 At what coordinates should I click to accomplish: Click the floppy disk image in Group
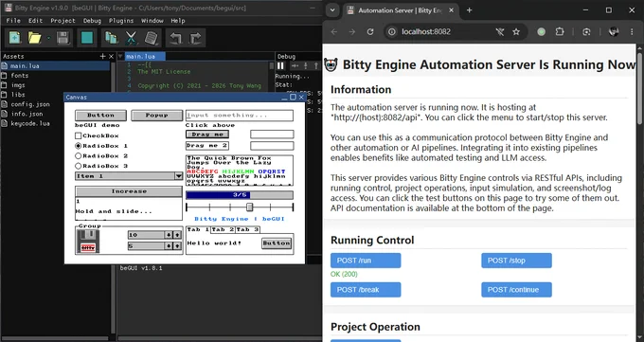click(88, 241)
